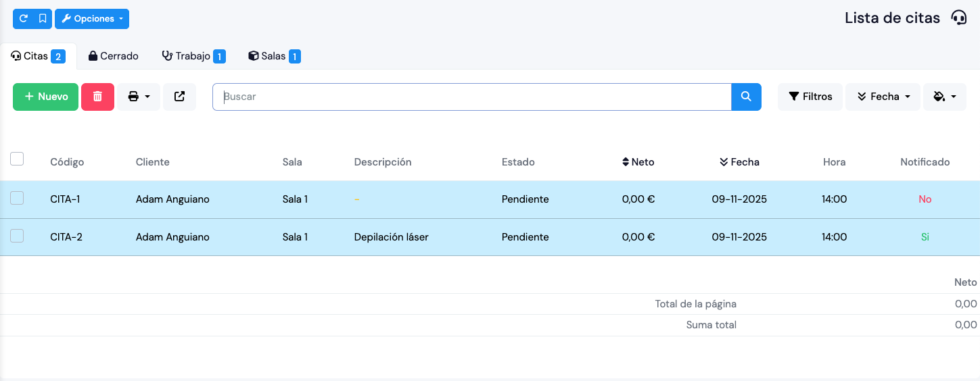
Task: Check the box for CITA-2 row
Action: click(x=17, y=236)
